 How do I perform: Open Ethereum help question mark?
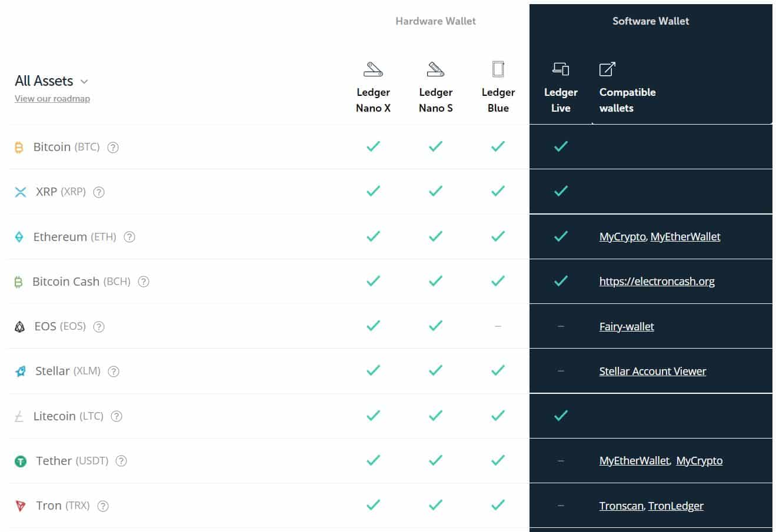pyautogui.click(x=129, y=237)
